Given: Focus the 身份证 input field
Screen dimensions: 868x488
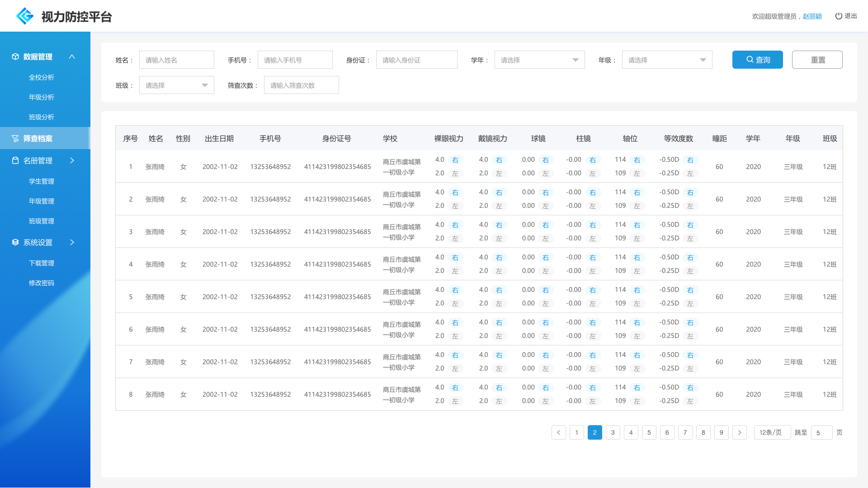Looking at the screenshot, I should [x=417, y=60].
